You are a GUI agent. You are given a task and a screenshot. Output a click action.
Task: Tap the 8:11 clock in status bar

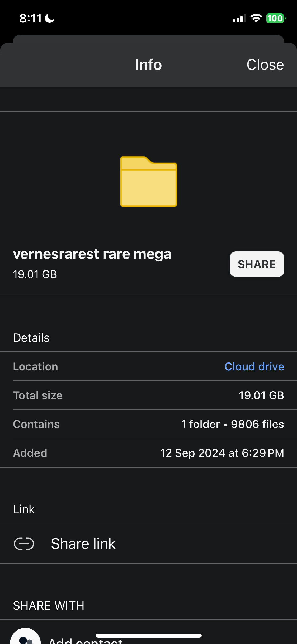coord(30,19)
